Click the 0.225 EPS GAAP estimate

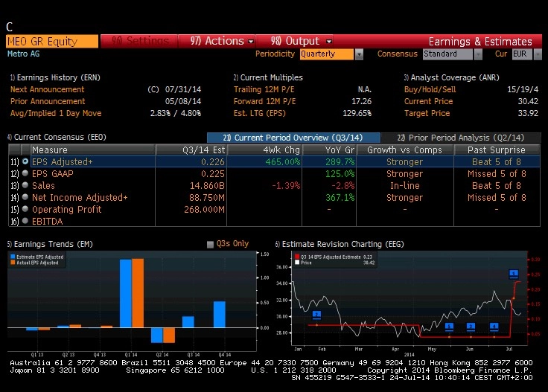(x=213, y=174)
